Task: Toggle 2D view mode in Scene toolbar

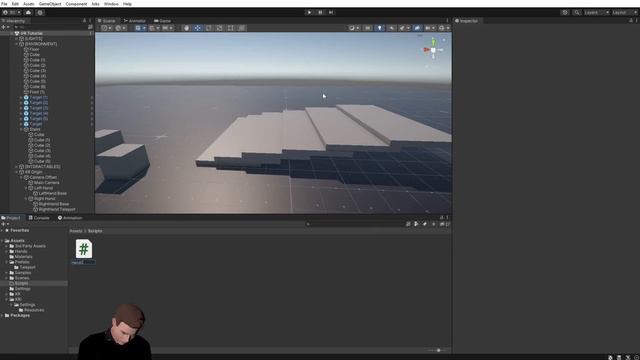Action: tap(368, 28)
